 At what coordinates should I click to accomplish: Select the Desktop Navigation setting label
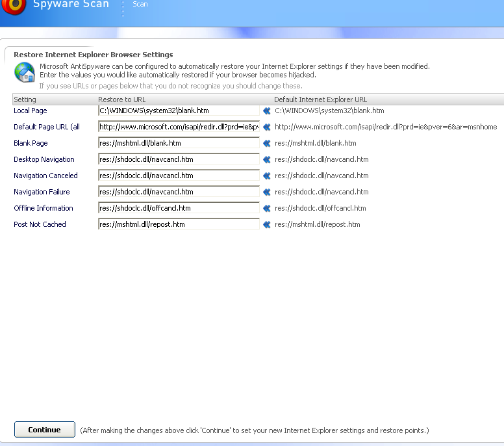point(44,159)
